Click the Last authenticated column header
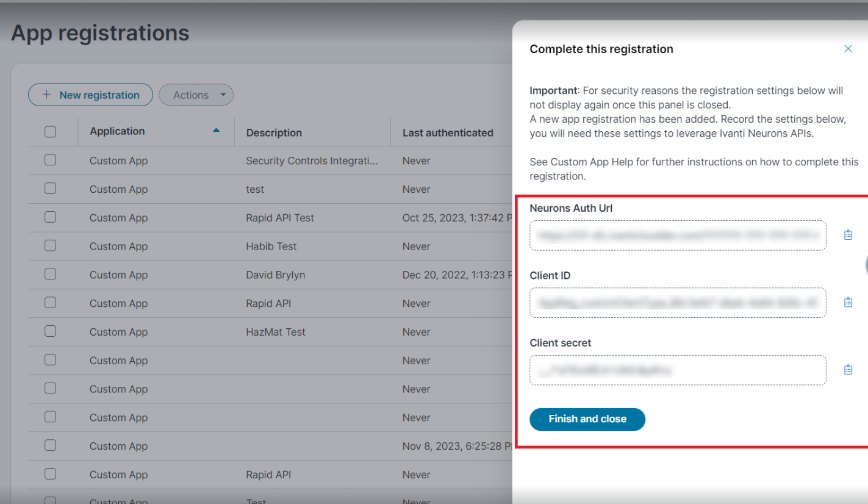This screenshot has height=504, width=868. [x=448, y=132]
